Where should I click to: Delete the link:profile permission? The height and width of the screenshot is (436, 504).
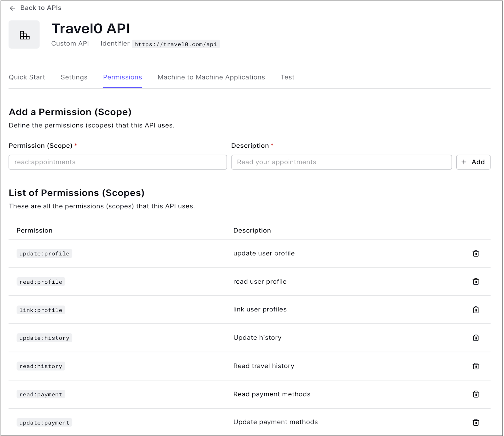(476, 310)
